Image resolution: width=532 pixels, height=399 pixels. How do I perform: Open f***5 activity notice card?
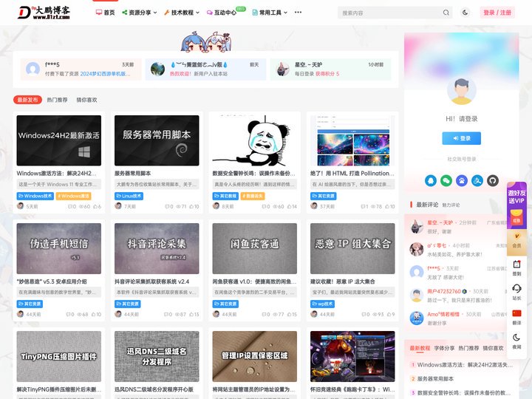click(81, 69)
